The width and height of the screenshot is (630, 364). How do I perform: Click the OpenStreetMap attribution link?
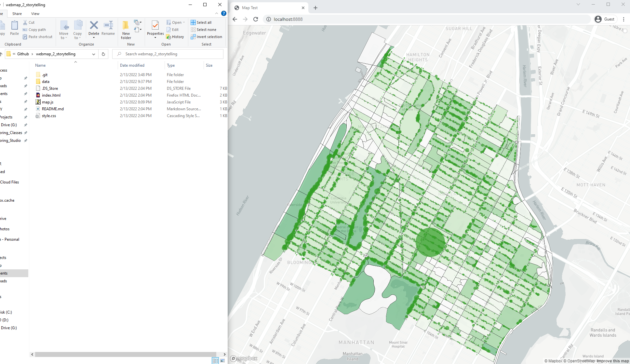(579, 361)
